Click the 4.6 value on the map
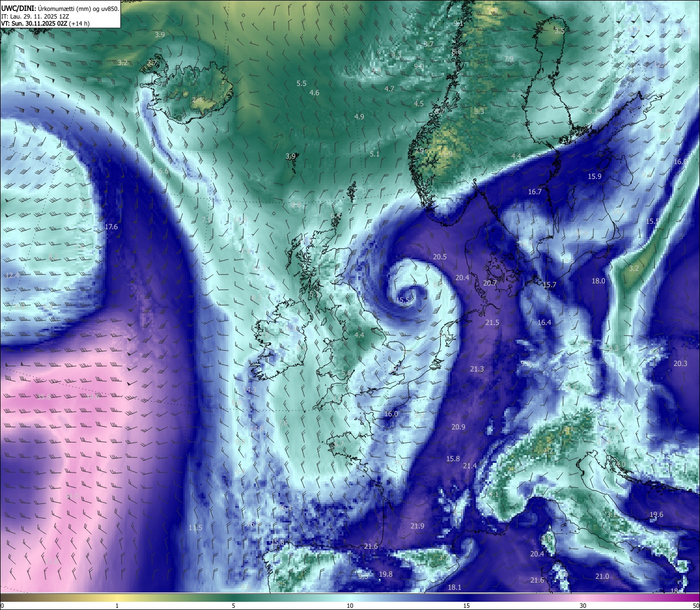This screenshot has height=610, width=700. click(314, 92)
